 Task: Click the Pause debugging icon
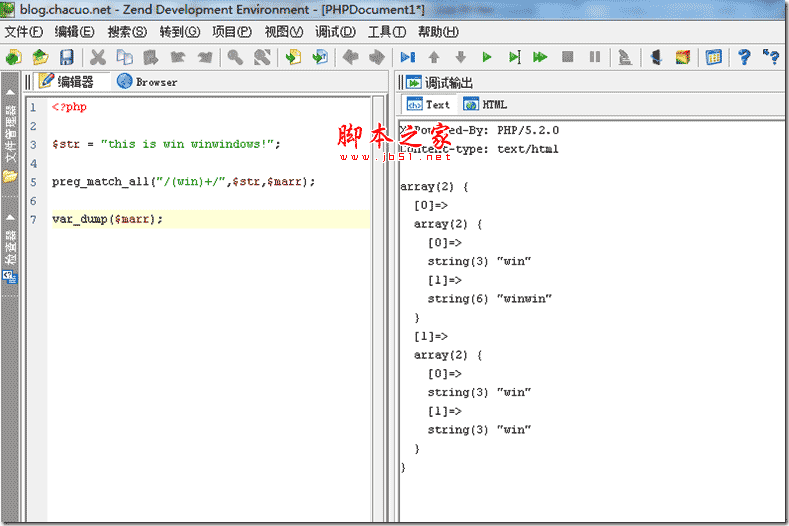(594, 57)
